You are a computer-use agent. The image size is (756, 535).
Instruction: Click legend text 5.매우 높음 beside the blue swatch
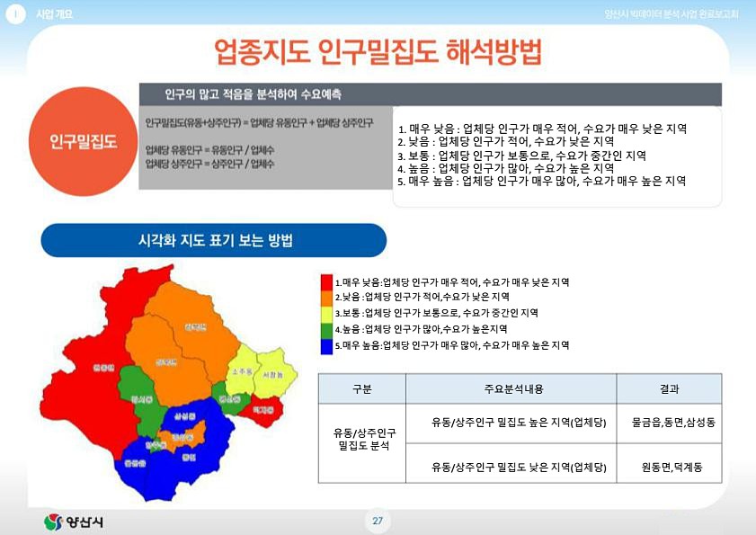coord(452,345)
